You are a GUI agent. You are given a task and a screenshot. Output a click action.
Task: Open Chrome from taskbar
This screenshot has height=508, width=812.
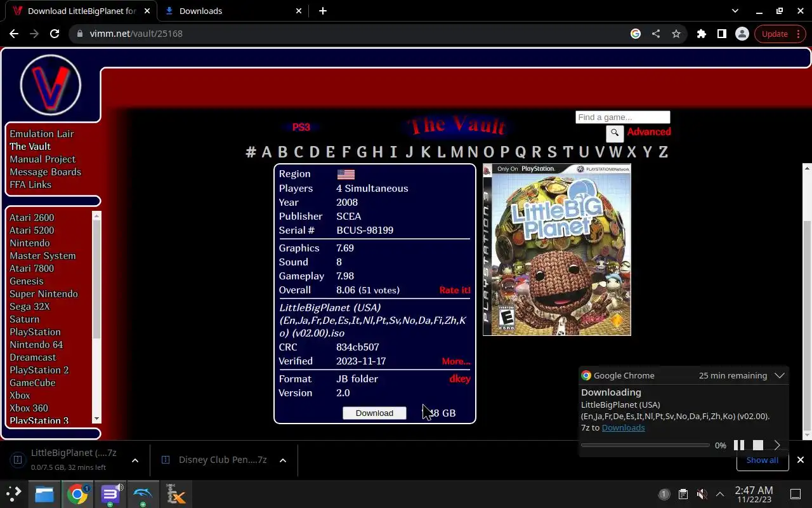pos(77,494)
